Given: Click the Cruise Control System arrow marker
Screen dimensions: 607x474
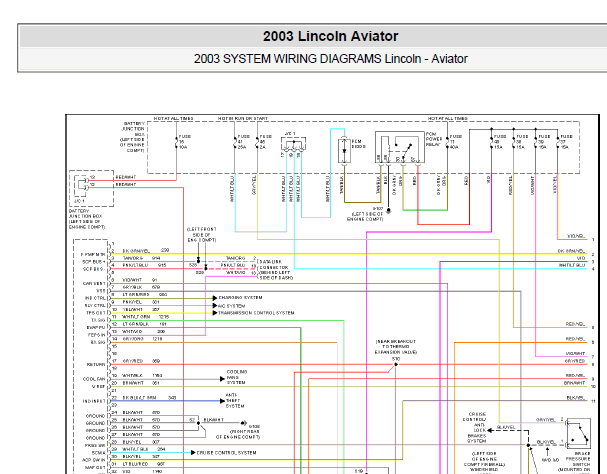Looking at the screenshot, I should pyautogui.click(x=193, y=453).
